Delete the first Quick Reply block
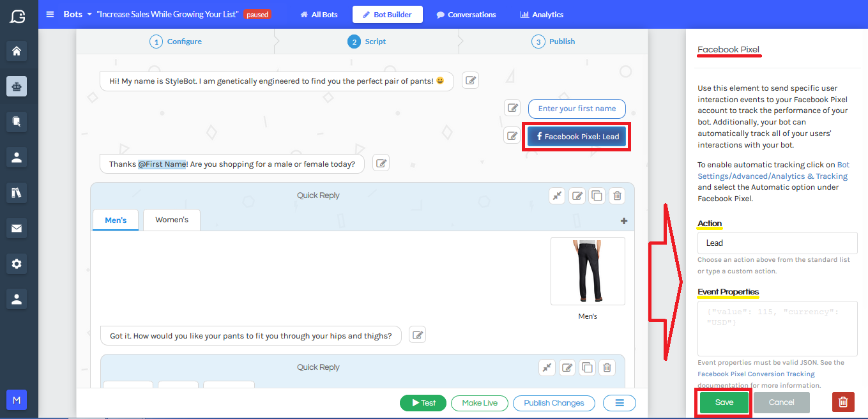 (616, 196)
